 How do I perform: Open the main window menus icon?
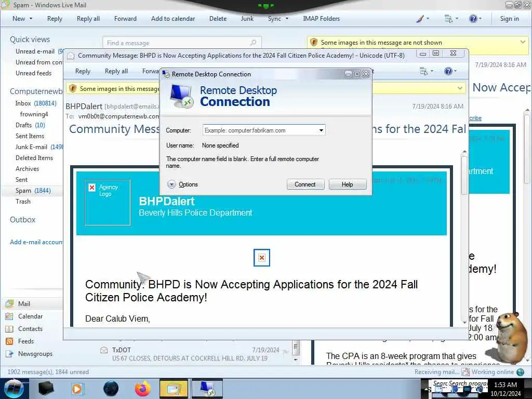pyautogui.click(x=451, y=19)
